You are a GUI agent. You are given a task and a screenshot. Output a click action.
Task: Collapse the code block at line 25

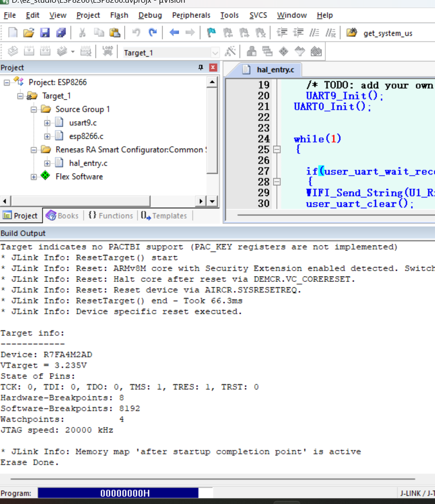[x=277, y=149]
